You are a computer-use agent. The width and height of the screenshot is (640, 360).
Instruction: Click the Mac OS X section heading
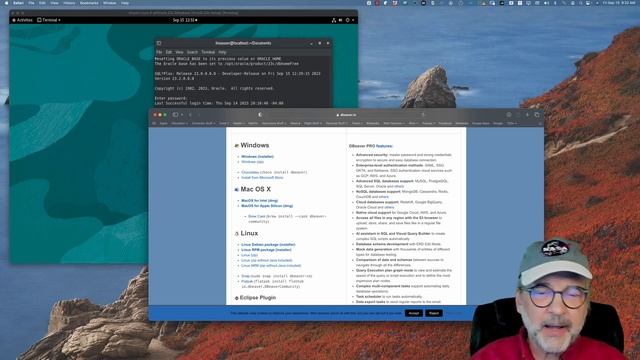pyautogui.click(x=256, y=189)
